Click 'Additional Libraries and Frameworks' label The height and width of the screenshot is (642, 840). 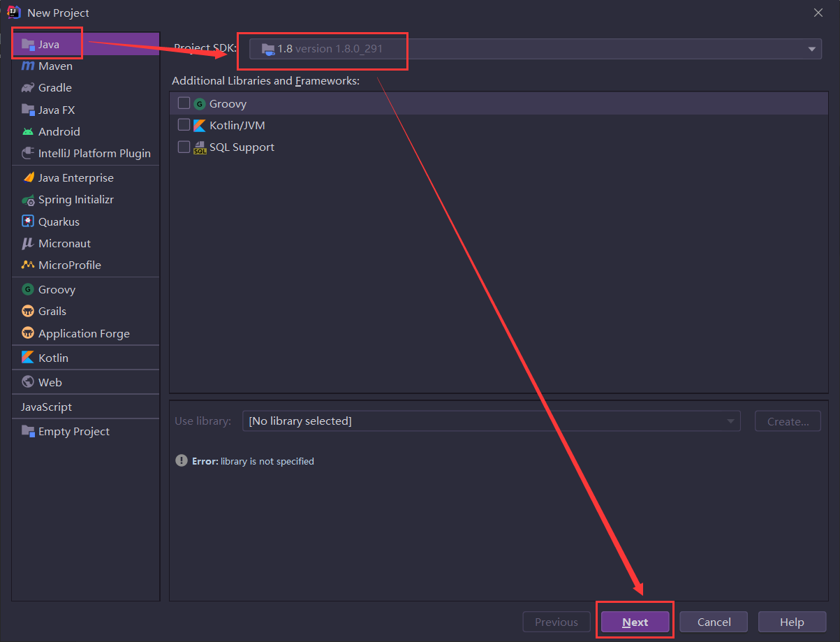[266, 81]
